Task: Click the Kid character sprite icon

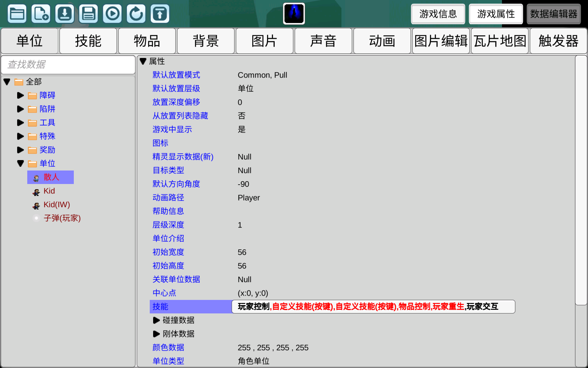Action: click(36, 192)
